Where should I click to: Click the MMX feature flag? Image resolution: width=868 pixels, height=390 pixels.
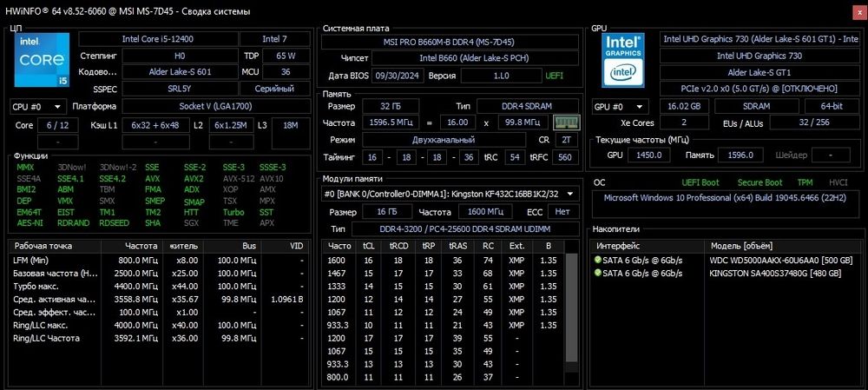click(x=25, y=168)
